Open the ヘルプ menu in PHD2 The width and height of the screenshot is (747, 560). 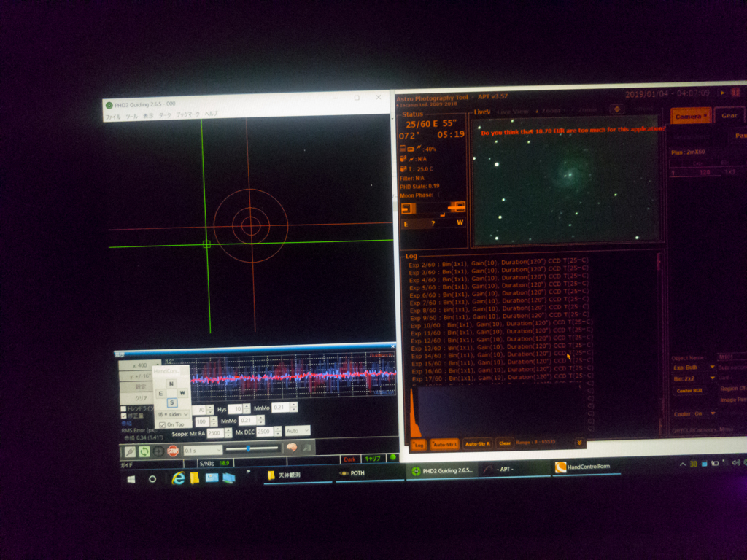coord(211,114)
